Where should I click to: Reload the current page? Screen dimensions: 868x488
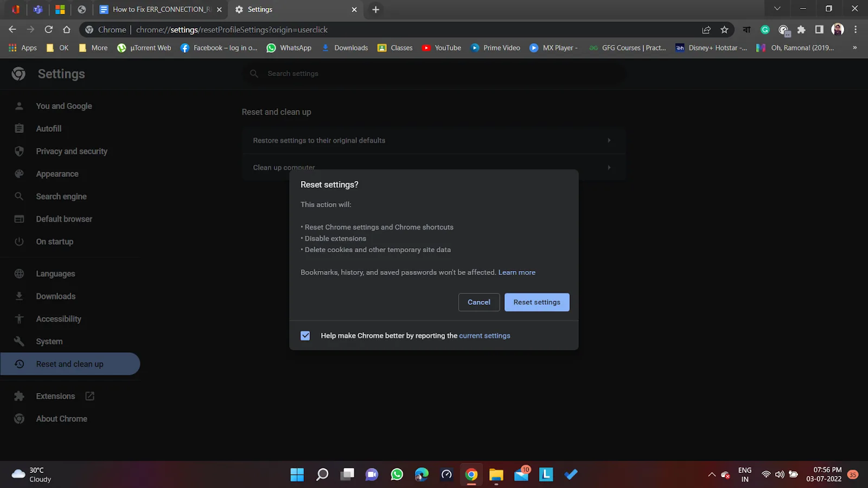point(49,30)
